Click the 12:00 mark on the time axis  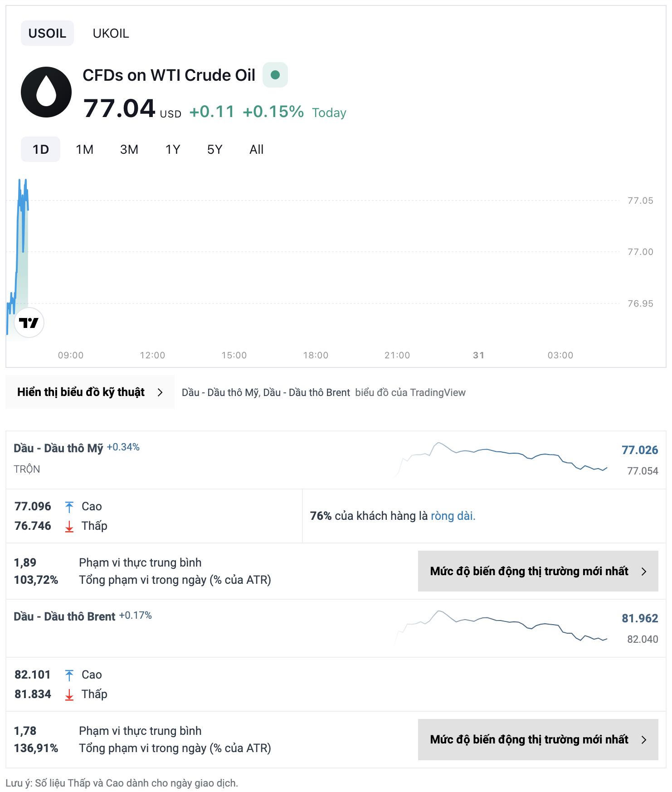pos(152,355)
